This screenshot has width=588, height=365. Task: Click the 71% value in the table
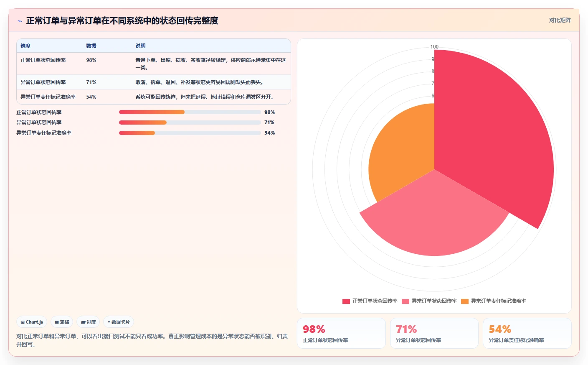[91, 82]
